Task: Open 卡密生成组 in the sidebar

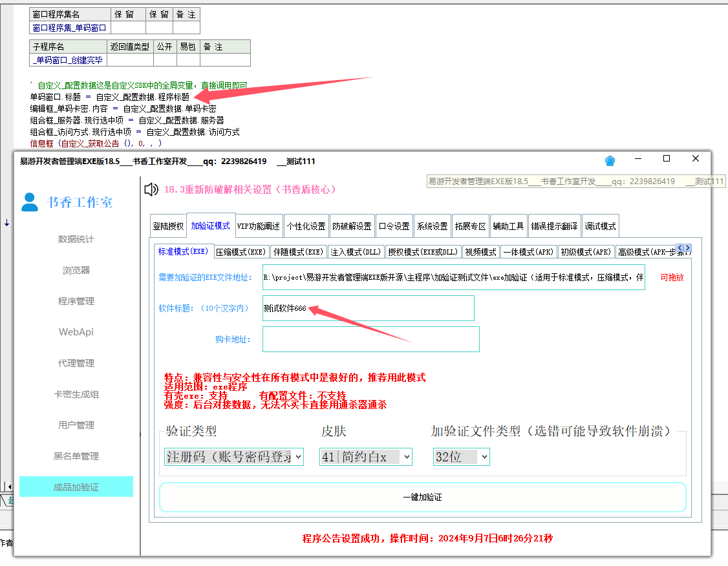Action: [76, 394]
